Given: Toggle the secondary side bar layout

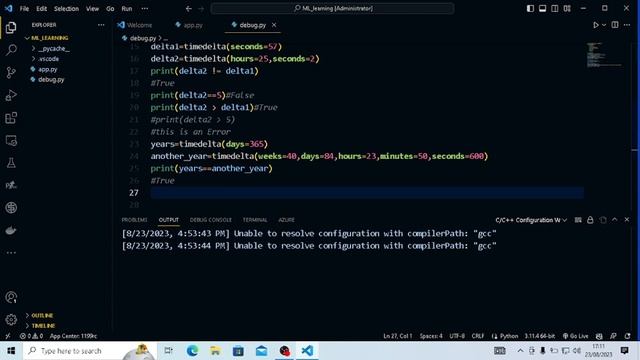Looking at the screenshot, I should pos(555,8).
